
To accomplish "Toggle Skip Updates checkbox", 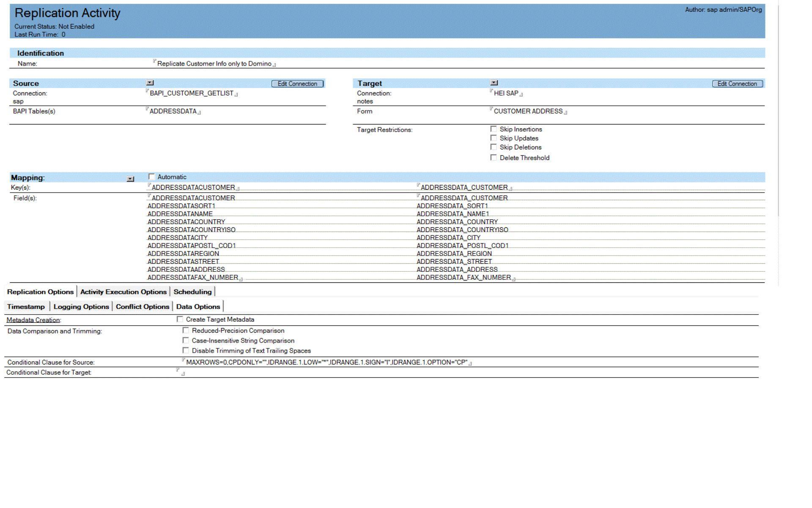I will pos(494,138).
